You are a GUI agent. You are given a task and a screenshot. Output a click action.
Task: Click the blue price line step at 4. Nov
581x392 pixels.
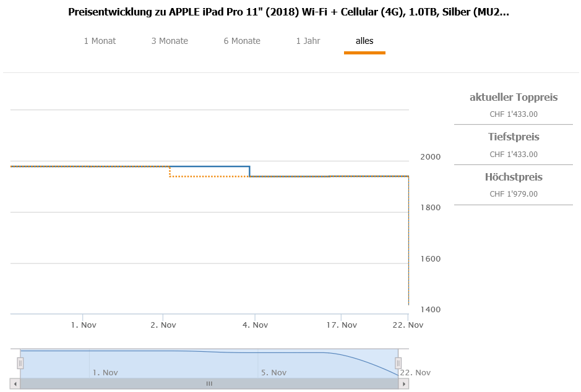249,171
